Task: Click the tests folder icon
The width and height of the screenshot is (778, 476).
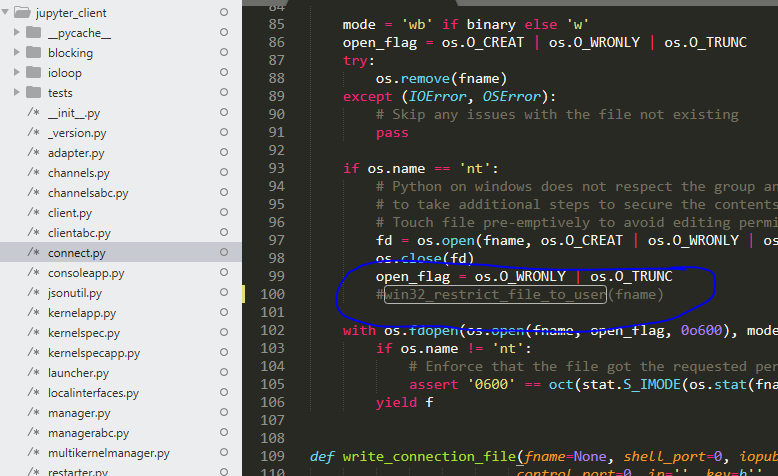Action: click(x=34, y=92)
